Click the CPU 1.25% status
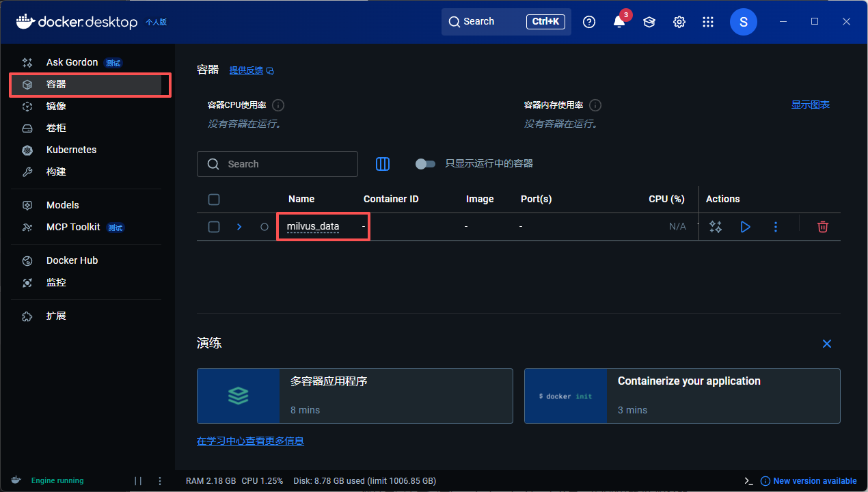 262,481
